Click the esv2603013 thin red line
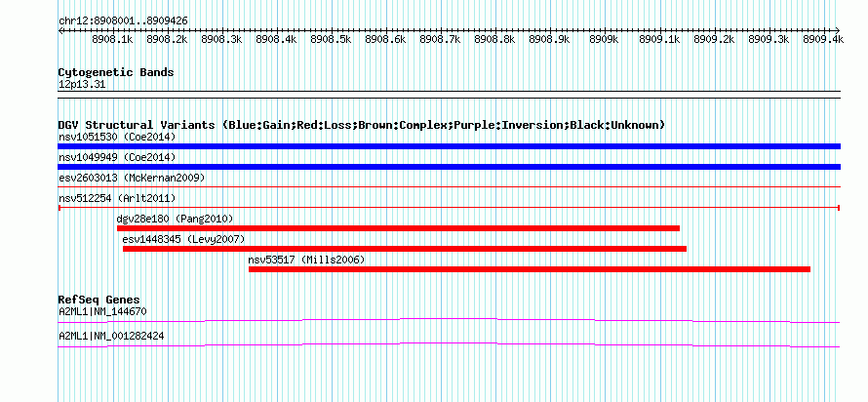868x402 pixels. point(449,187)
